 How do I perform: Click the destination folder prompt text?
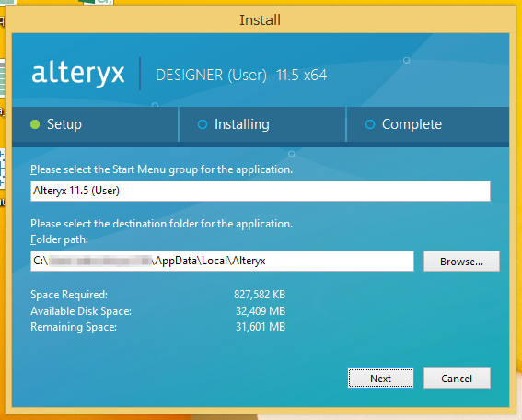coord(161,224)
